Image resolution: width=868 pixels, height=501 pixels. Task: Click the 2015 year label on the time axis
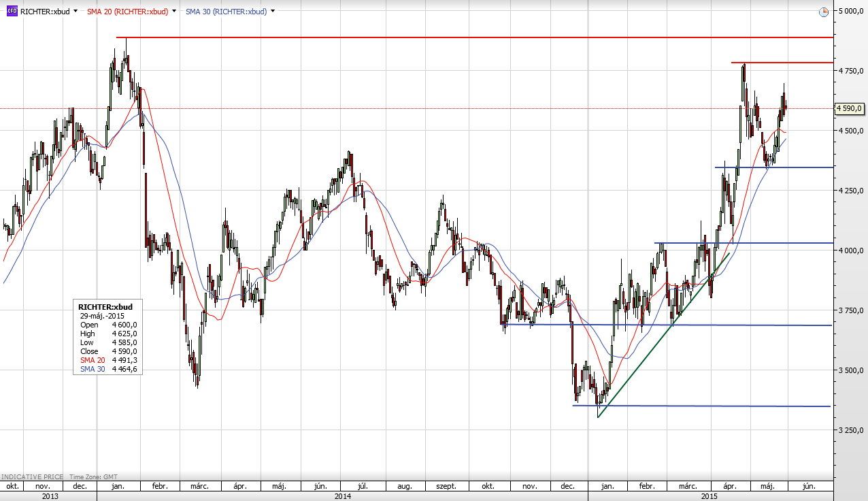710,496
